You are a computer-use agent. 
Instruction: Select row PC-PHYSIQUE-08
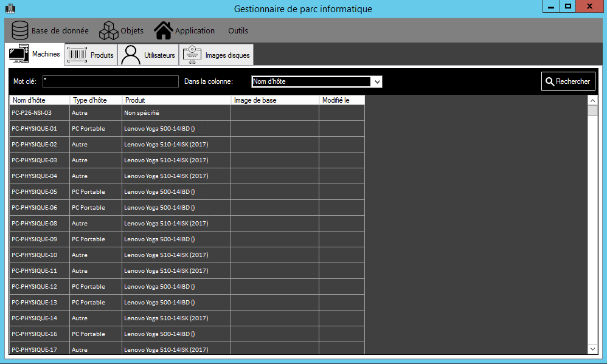click(187, 223)
